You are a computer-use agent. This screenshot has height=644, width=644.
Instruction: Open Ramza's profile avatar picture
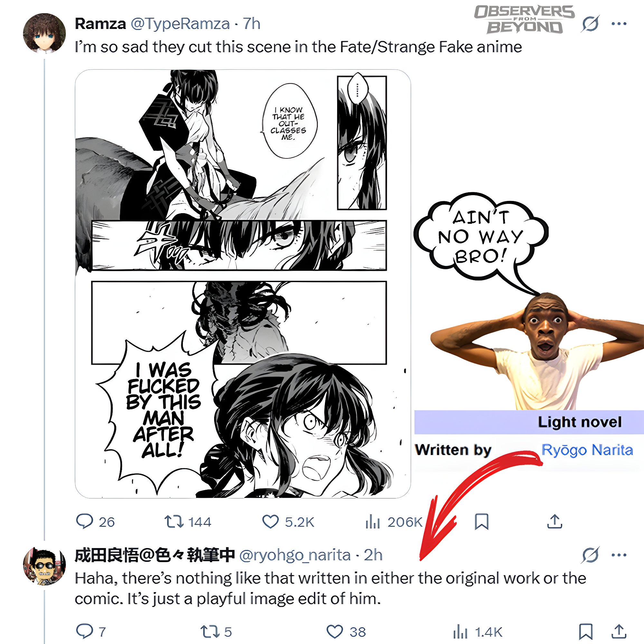(x=44, y=33)
